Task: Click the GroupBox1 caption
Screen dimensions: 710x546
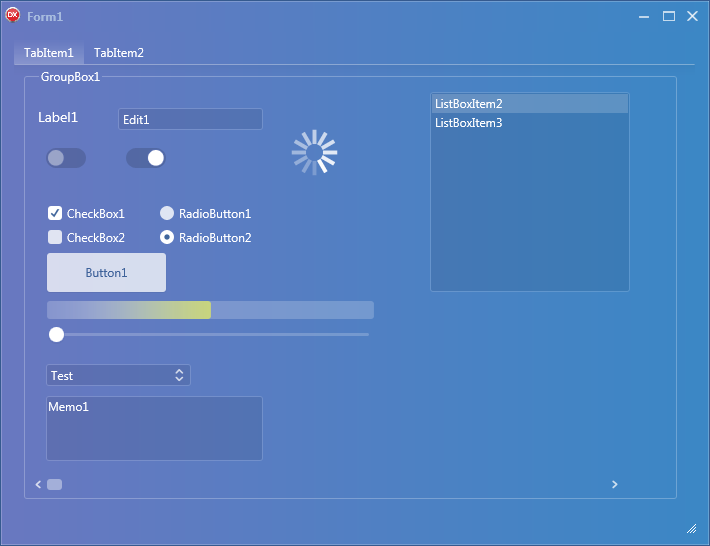Action: [70, 77]
